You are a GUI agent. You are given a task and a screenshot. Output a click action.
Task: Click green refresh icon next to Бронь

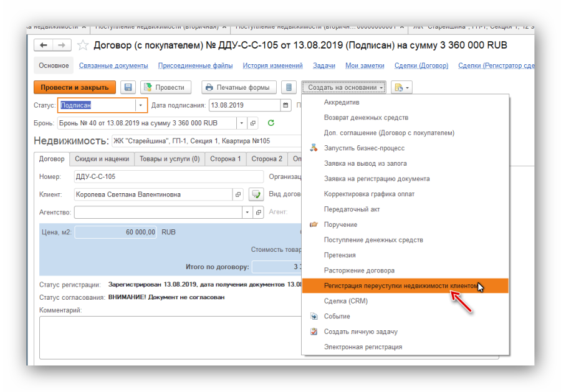pyautogui.click(x=271, y=123)
